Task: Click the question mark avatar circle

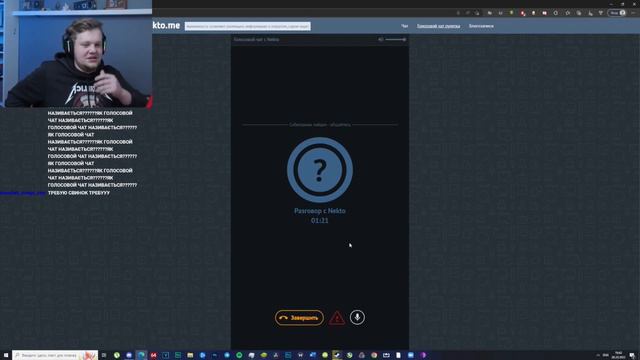Action: (320, 170)
